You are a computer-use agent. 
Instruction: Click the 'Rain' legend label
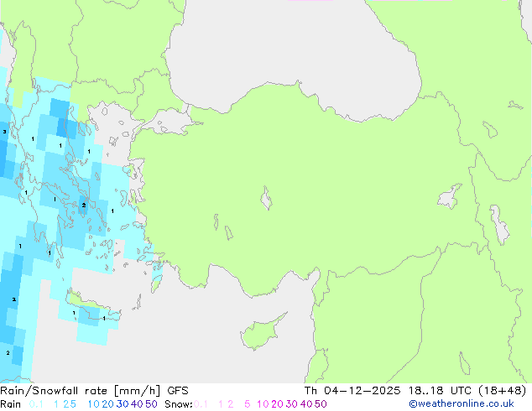point(11,404)
